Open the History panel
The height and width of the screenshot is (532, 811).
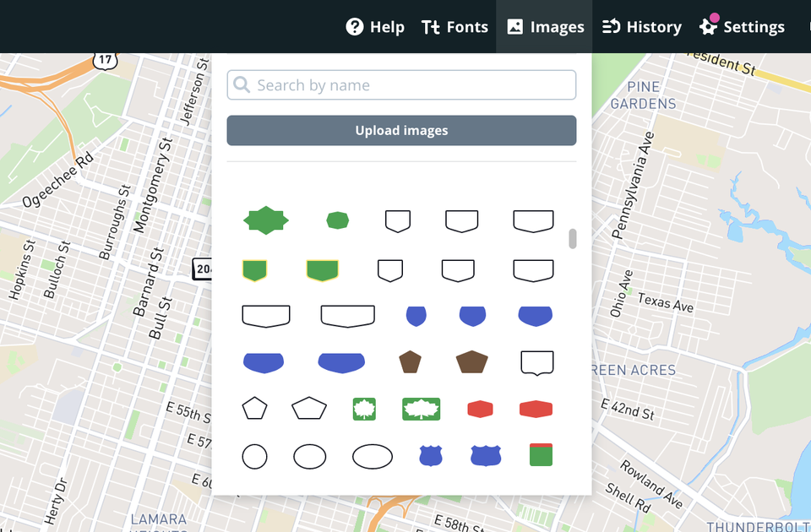pyautogui.click(x=641, y=27)
